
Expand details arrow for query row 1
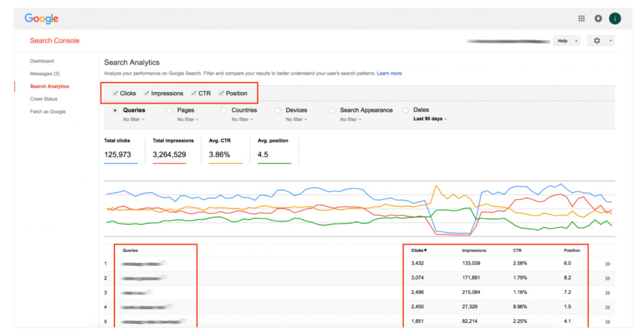(x=607, y=264)
